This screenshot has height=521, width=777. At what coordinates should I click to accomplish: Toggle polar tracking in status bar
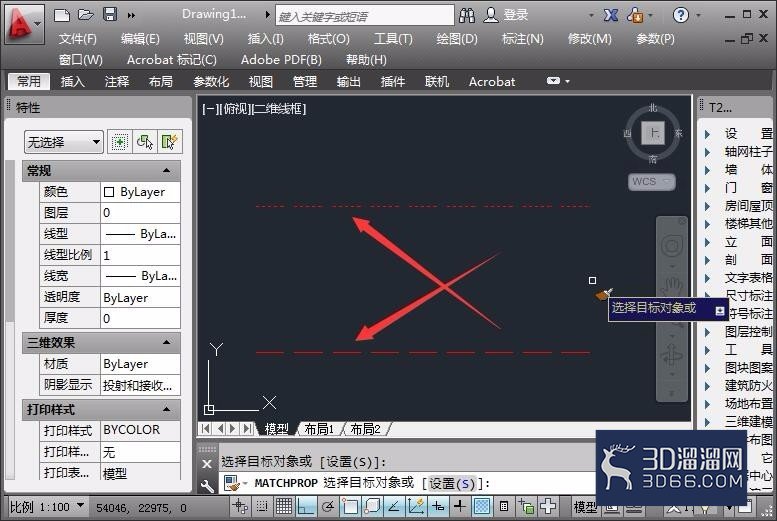click(327, 506)
